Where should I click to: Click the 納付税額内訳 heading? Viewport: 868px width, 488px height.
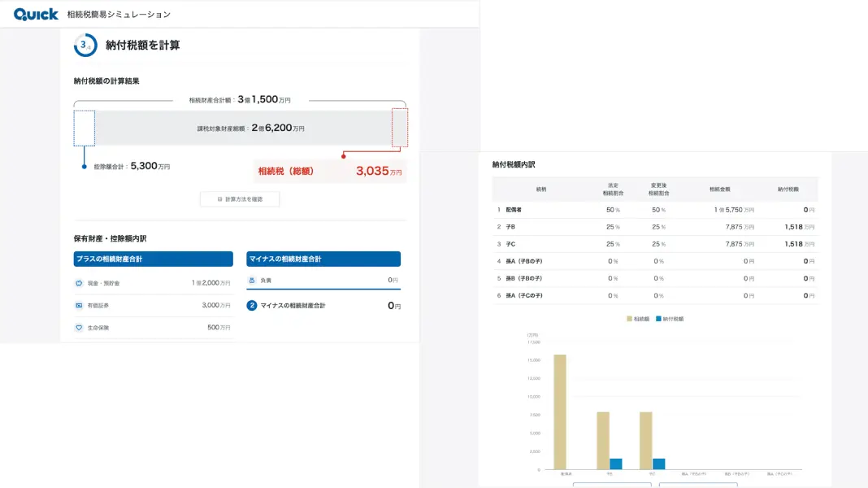point(514,164)
